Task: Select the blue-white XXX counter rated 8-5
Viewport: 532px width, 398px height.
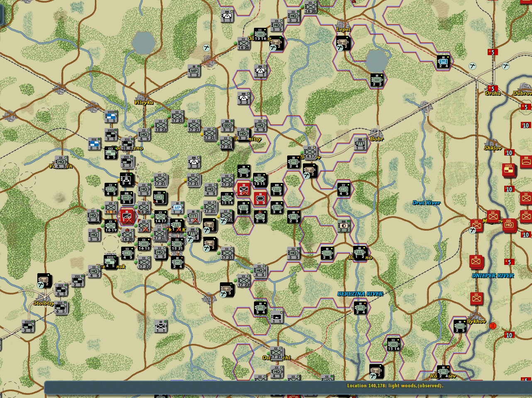Action: 94,144
